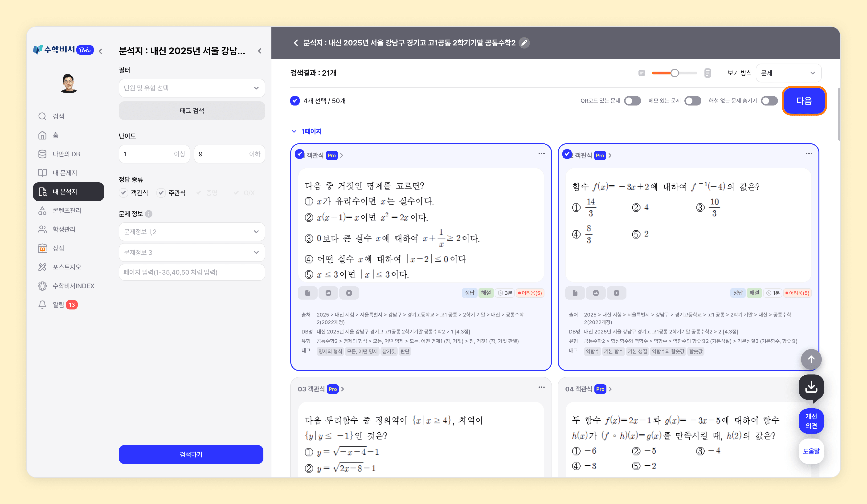
Task: Click the document icon under problem 1
Action: [x=308, y=293]
